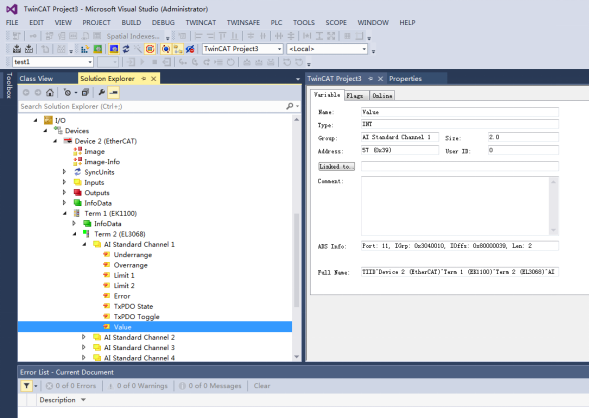Screen dimensions: 590x418
Task: Click the Term 2 (EL3068) terminal icon
Action: tap(87, 234)
